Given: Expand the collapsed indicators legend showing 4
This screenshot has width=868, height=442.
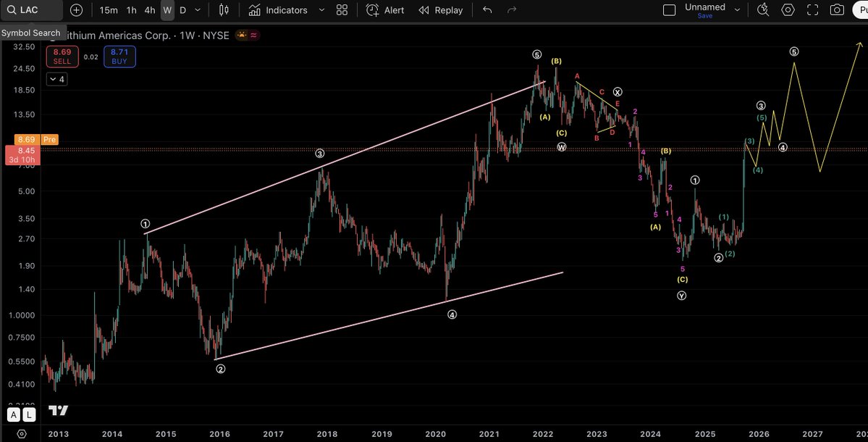Looking at the screenshot, I should pos(56,79).
